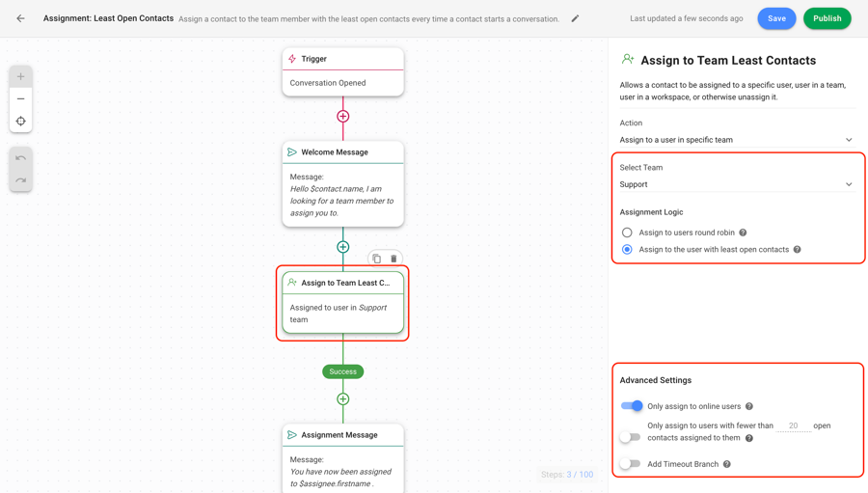Undo the last workflow change

[20, 158]
